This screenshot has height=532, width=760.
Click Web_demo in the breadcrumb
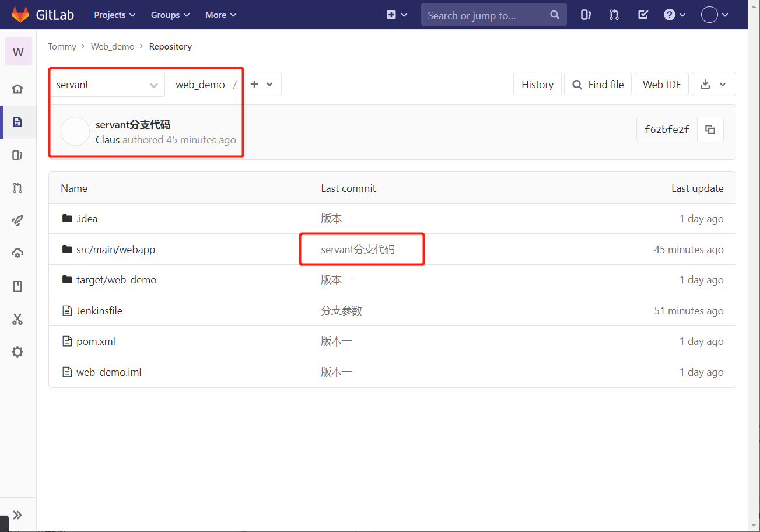pos(113,46)
